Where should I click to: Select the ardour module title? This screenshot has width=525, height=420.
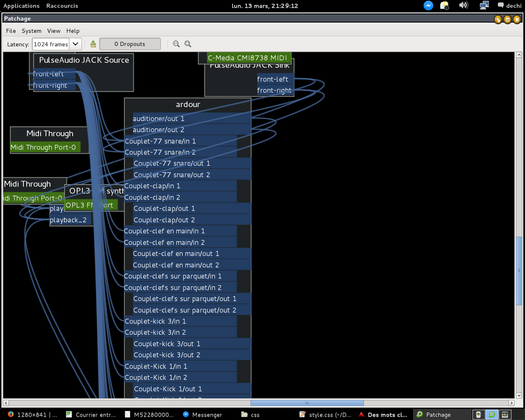(x=188, y=105)
